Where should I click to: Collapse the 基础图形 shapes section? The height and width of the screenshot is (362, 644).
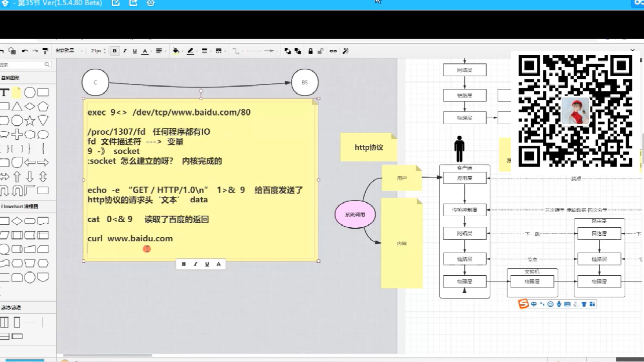[10, 78]
